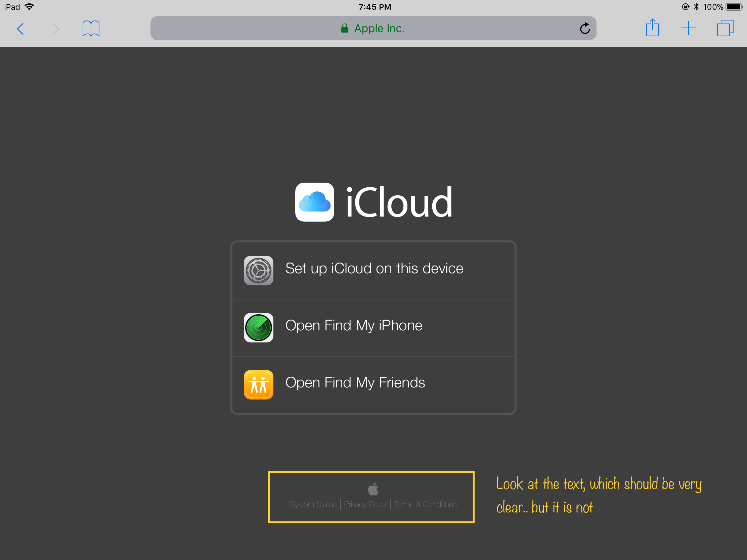The width and height of the screenshot is (747, 560).
Task: Open the Terms & Conditions link
Action: pos(425,504)
